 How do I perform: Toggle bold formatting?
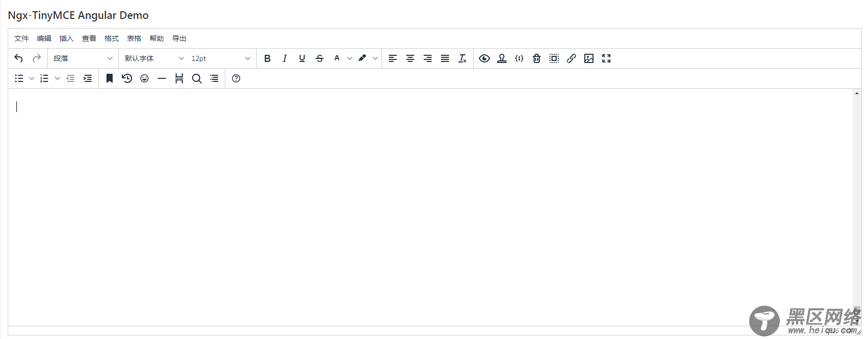[267, 58]
